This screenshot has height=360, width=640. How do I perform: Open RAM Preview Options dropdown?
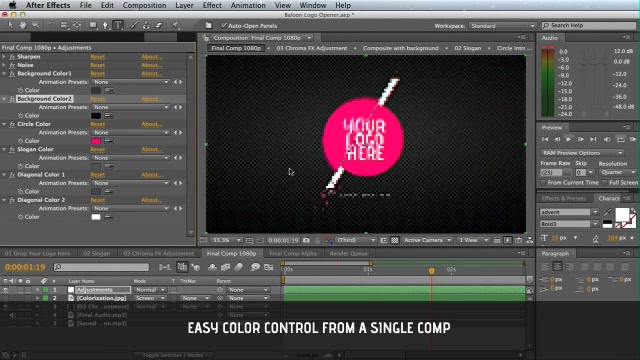pos(582,153)
